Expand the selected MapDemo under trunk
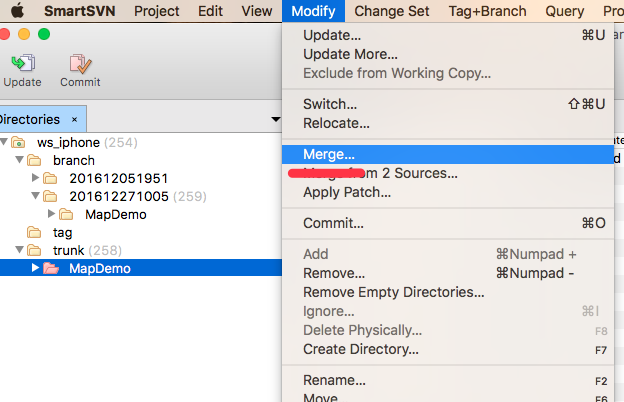 point(35,268)
